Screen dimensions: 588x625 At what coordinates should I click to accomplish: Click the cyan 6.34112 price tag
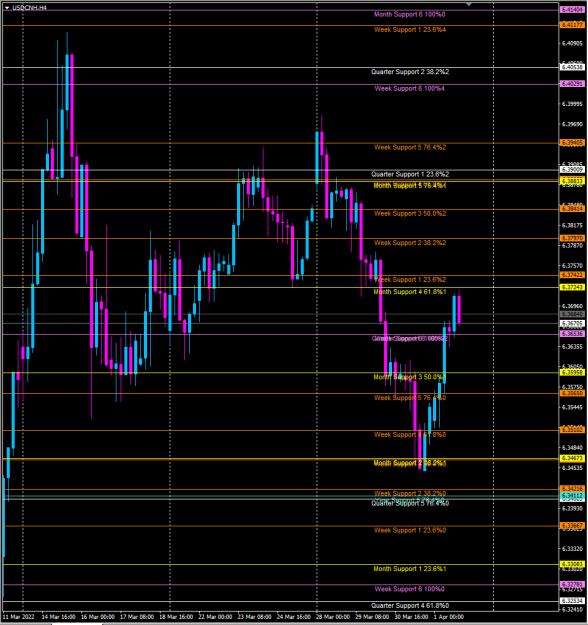coord(572,496)
